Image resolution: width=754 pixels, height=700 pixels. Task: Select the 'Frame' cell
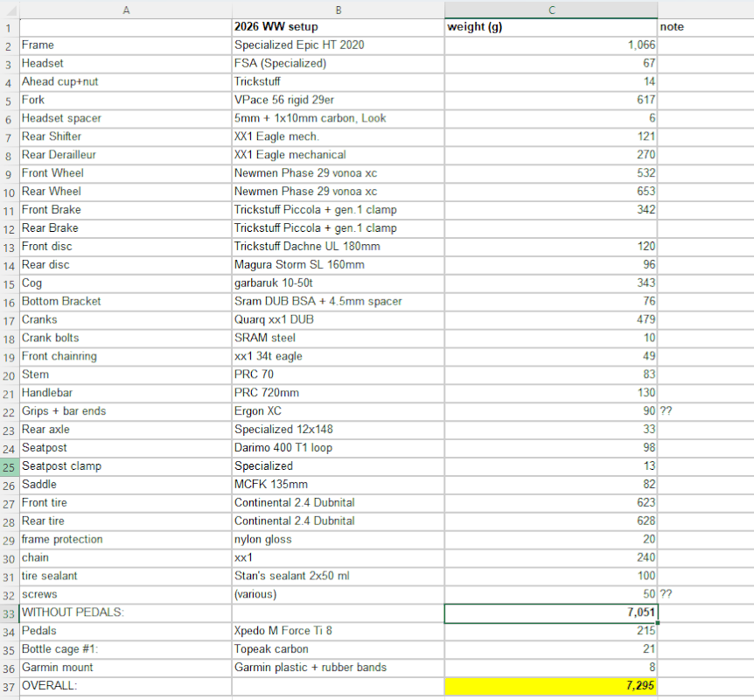pos(126,45)
